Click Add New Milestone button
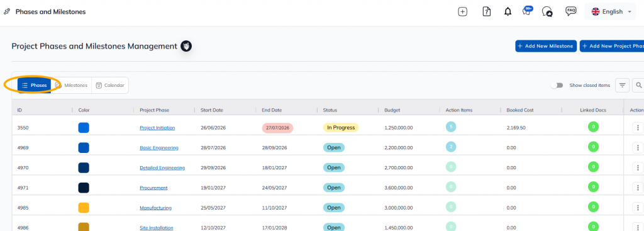Screen dimensions: 644x231 click(546, 46)
